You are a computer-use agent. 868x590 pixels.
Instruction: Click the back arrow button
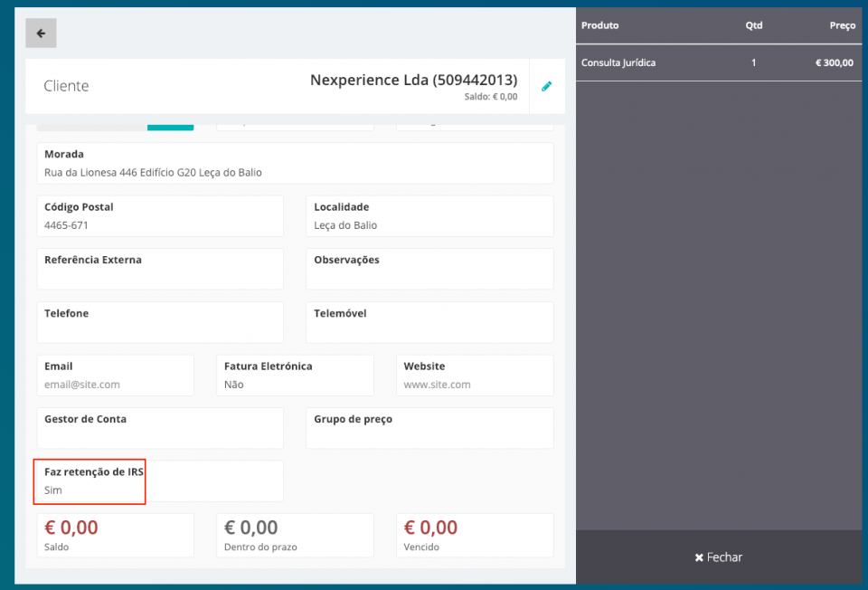41,33
